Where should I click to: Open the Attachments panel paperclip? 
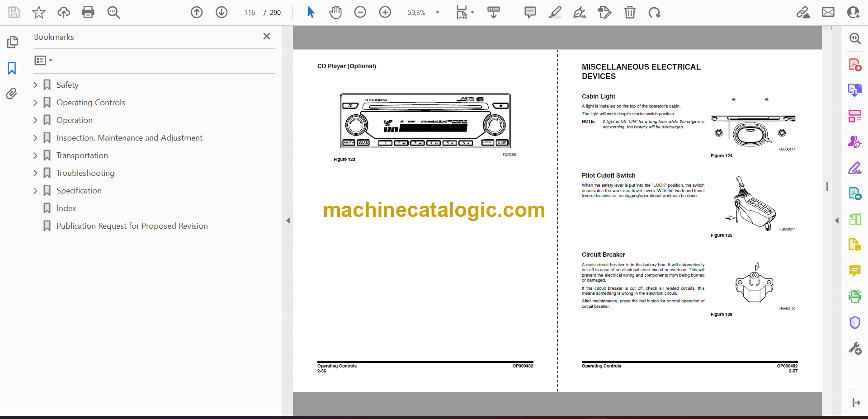click(12, 94)
